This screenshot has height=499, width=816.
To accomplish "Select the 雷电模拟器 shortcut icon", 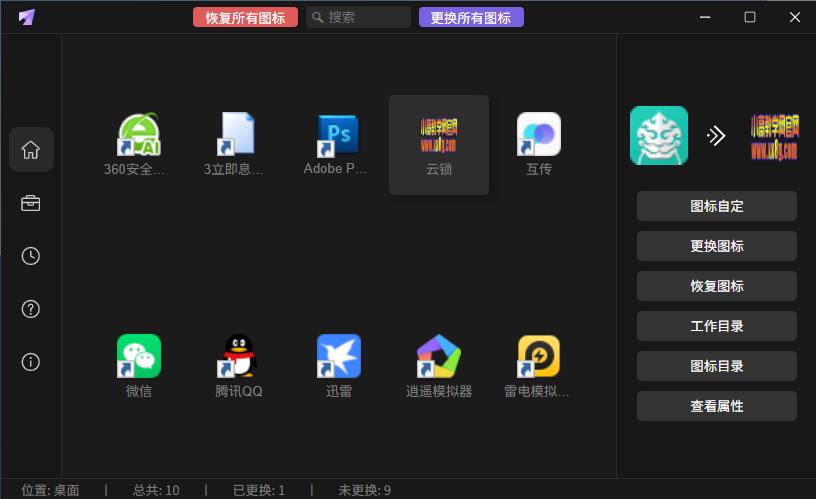I will 538,357.
